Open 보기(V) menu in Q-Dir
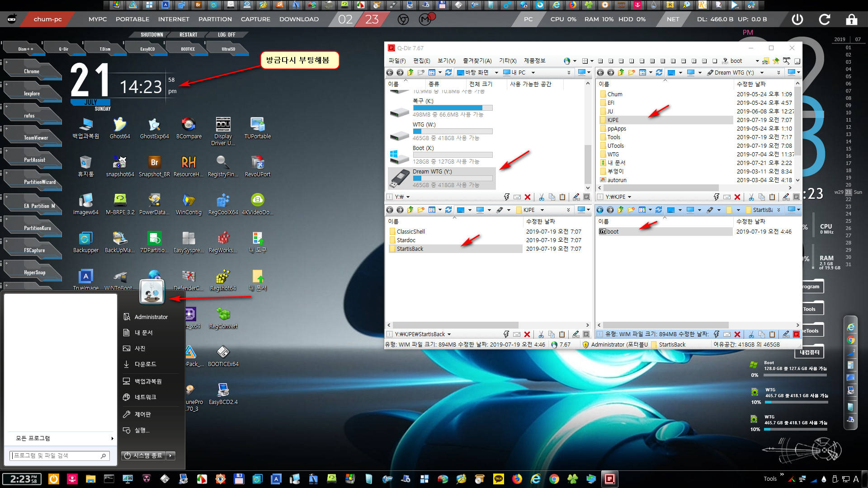 click(446, 61)
